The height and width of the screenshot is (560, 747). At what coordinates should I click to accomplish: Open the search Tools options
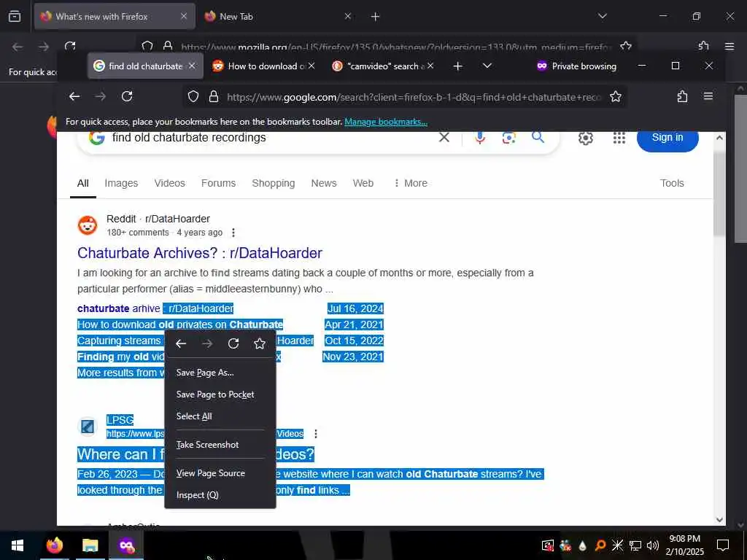672,183
